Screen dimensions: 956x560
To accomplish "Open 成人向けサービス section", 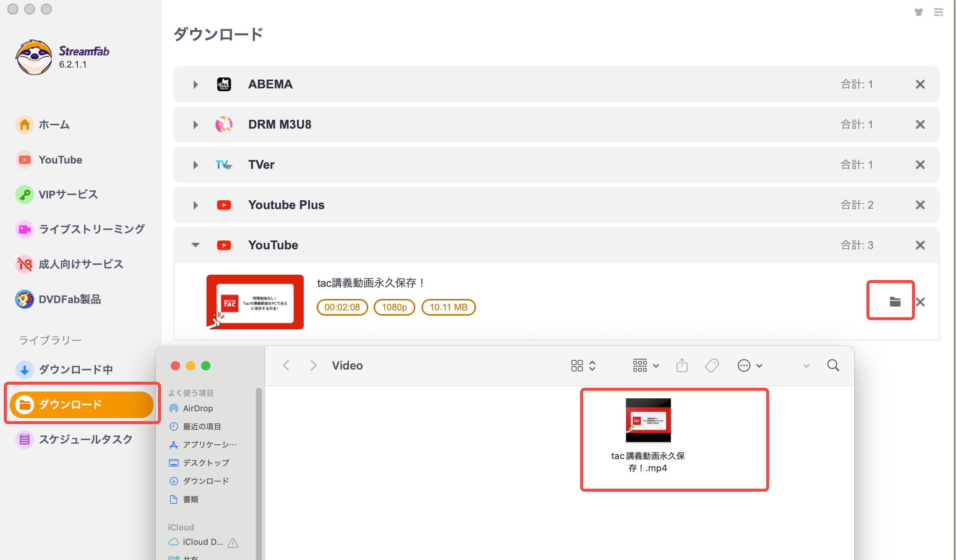I will [69, 264].
